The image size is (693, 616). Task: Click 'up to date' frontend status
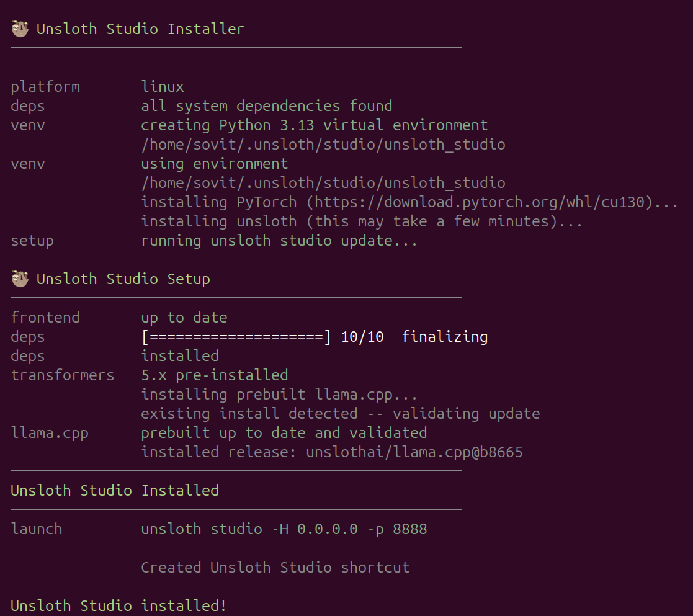(184, 318)
